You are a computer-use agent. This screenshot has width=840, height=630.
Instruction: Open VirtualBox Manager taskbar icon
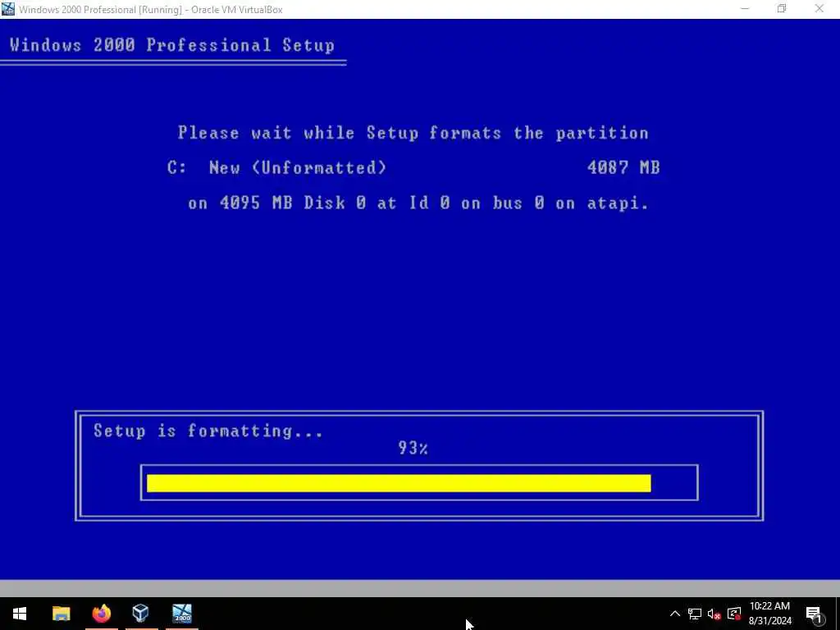tap(141, 614)
